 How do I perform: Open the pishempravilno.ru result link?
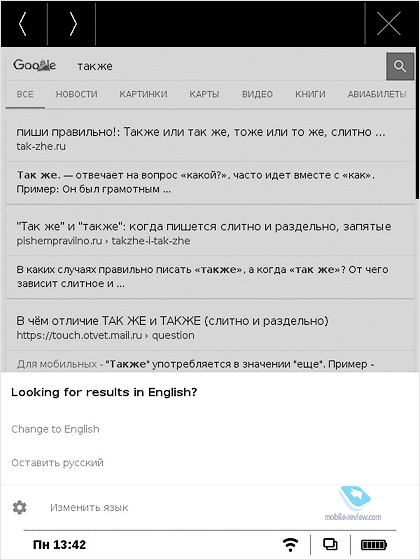204,233
